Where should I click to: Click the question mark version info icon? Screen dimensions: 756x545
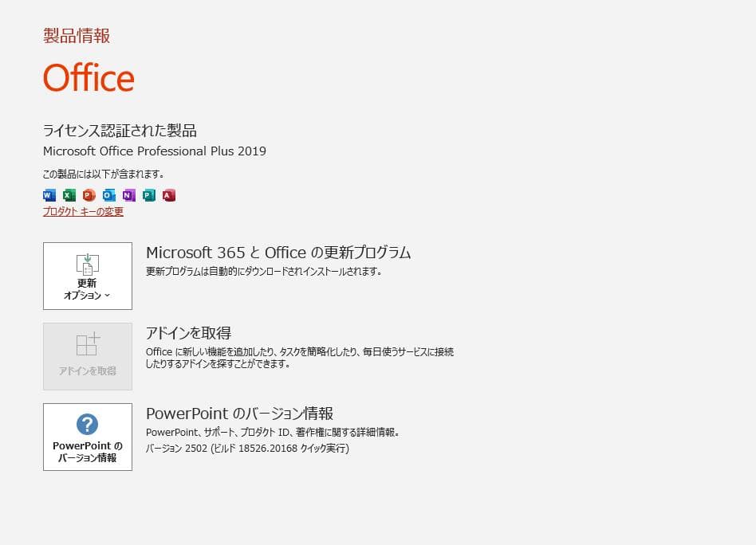[87, 425]
